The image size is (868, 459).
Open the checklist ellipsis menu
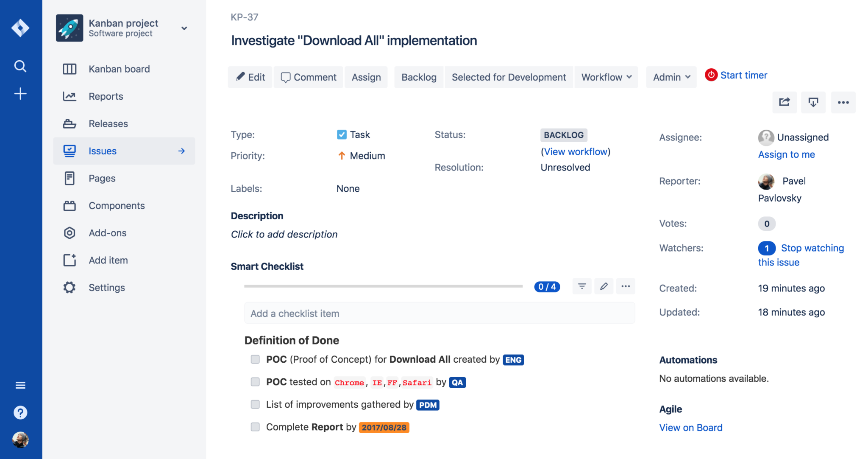point(626,286)
